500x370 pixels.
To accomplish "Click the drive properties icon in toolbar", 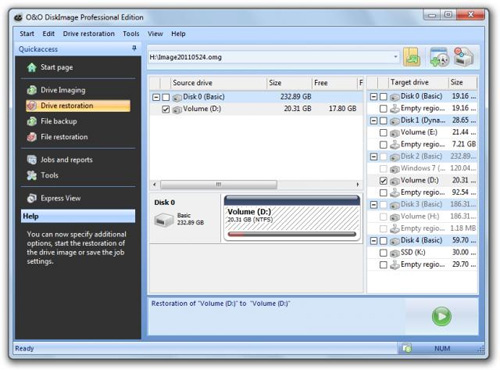I will click(x=464, y=57).
